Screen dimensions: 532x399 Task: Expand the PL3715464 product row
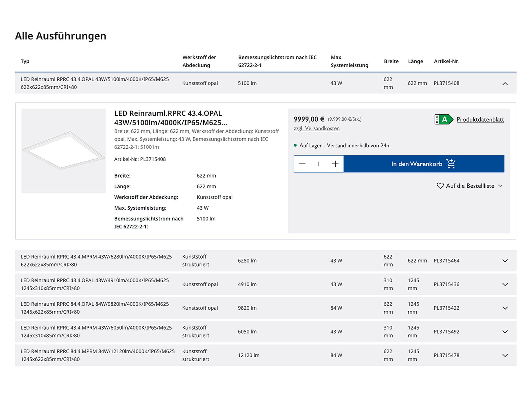click(505, 261)
